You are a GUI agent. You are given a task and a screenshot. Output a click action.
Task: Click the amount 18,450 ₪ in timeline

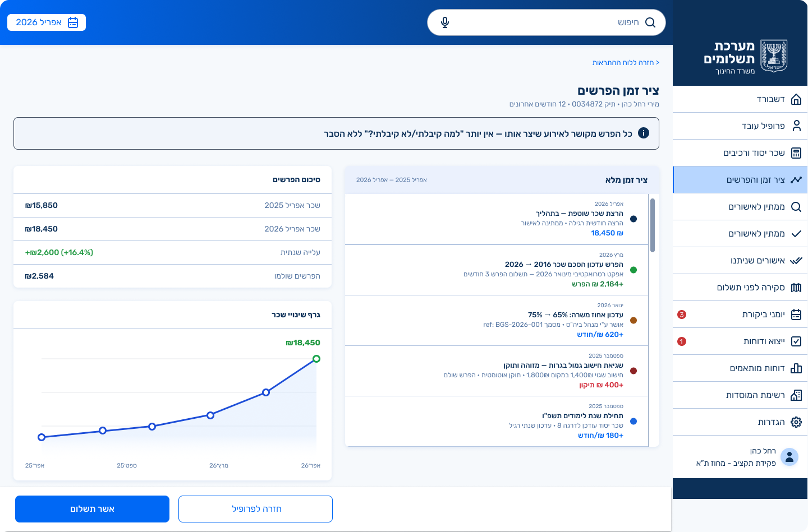(x=607, y=233)
